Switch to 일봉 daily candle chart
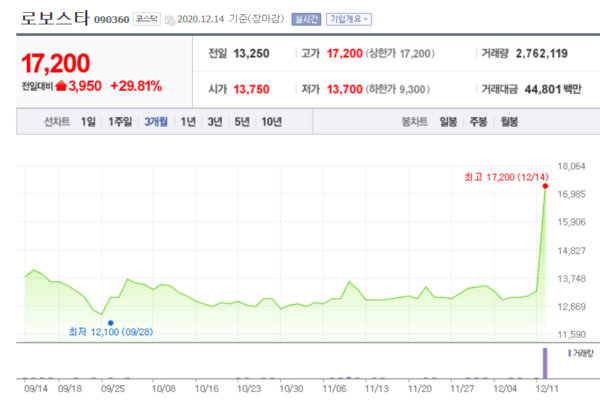600x405 pixels. click(448, 122)
